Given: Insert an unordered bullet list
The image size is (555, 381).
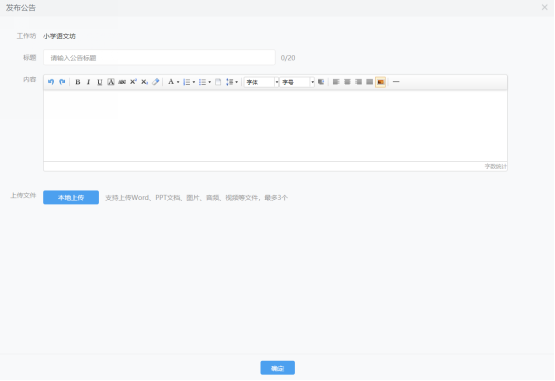Looking at the screenshot, I should (202, 82).
